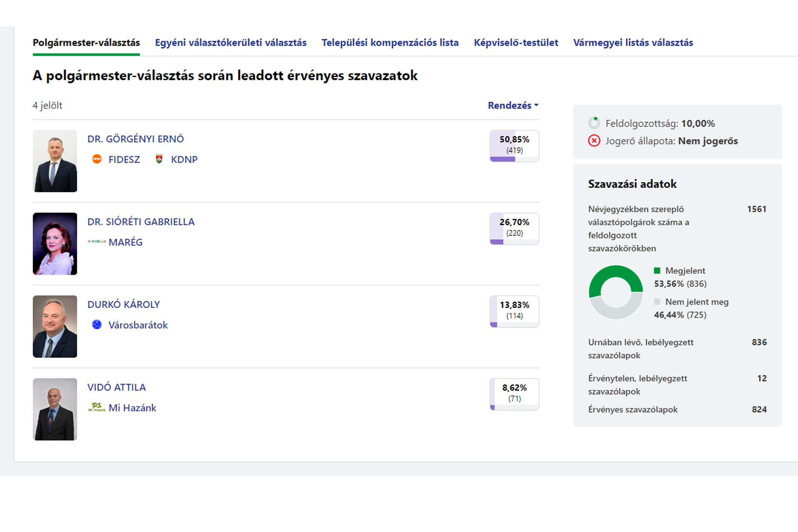Open Dr. Sióréti Gabriella candidate page
Screen dimensions: 798x532
[141, 222]
